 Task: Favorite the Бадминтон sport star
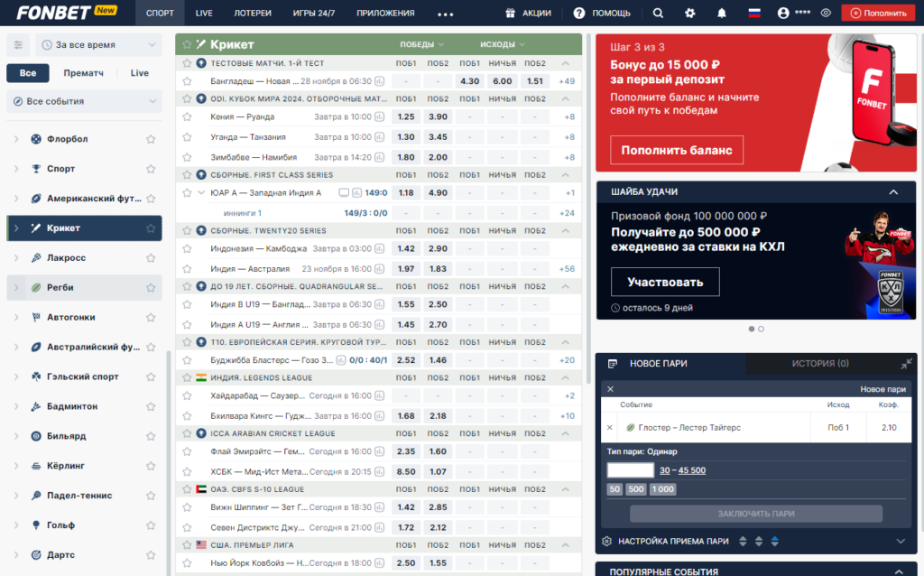(x=151, y=407)
